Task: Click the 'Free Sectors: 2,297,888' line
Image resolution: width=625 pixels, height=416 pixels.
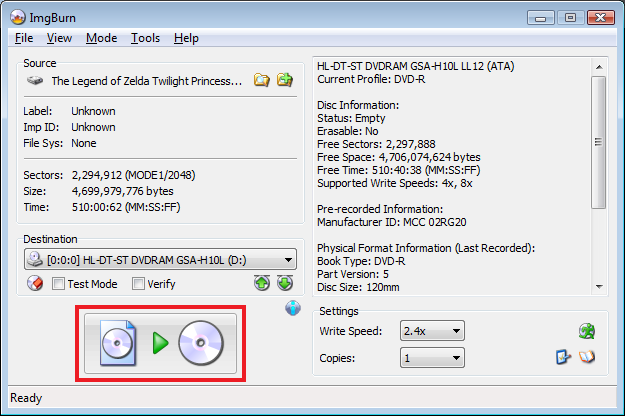Action: [x=376, y=144]
